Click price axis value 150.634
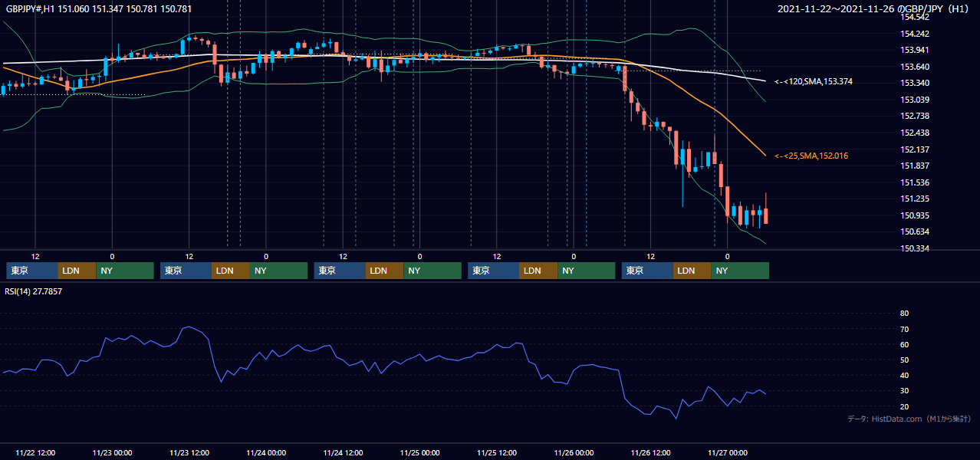The image size is (980, 460). pos(915,232)
